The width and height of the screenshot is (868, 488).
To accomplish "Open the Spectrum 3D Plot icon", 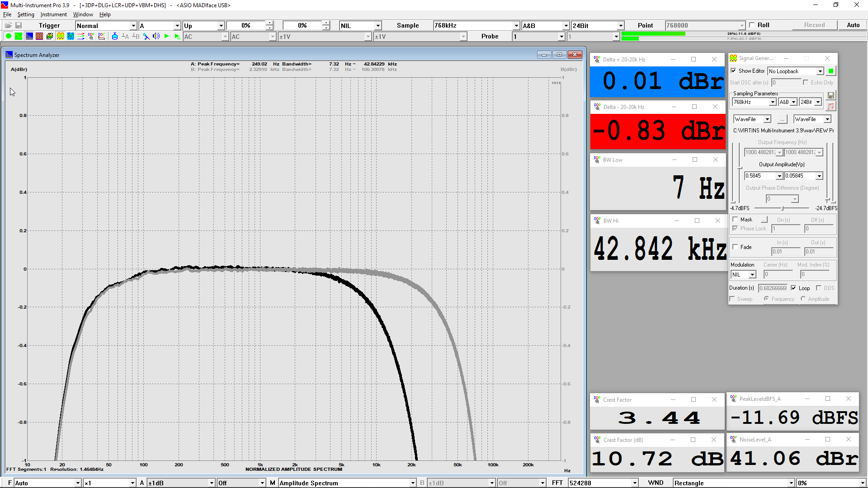I will 50,37.
